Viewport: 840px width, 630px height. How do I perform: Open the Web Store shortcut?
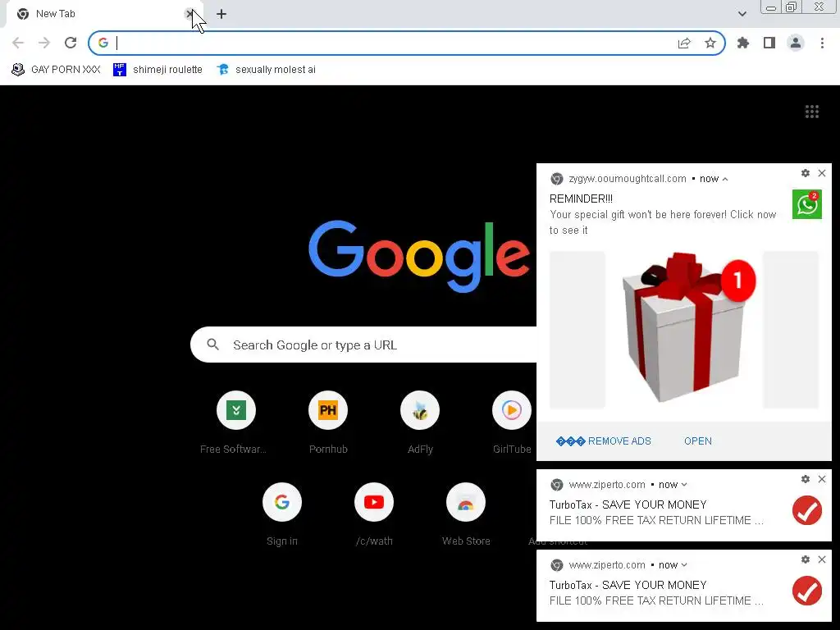click(466, 502)
